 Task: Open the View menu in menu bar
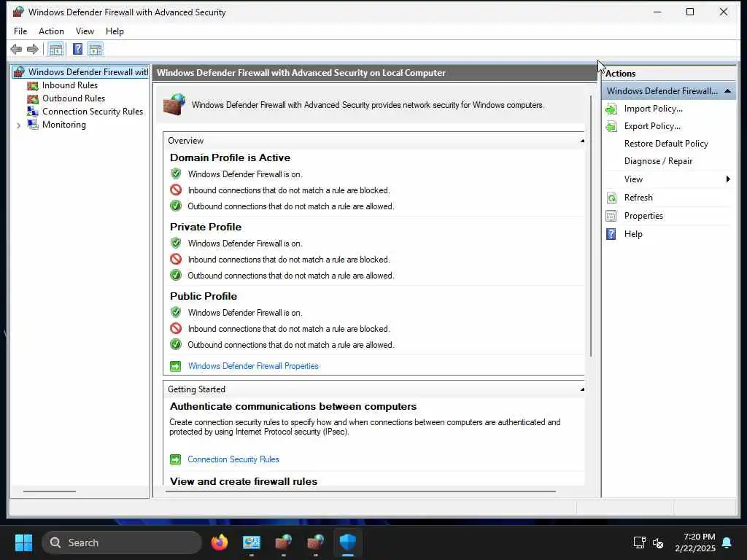pos(85,31)
